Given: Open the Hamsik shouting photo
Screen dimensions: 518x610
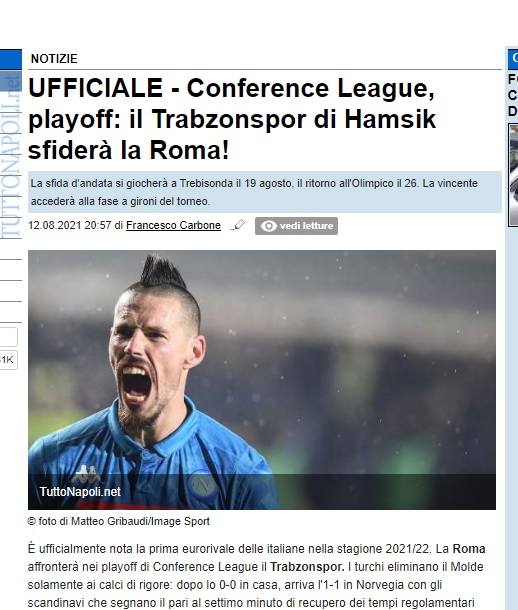Looking at the screenshot, I should 262,380.
